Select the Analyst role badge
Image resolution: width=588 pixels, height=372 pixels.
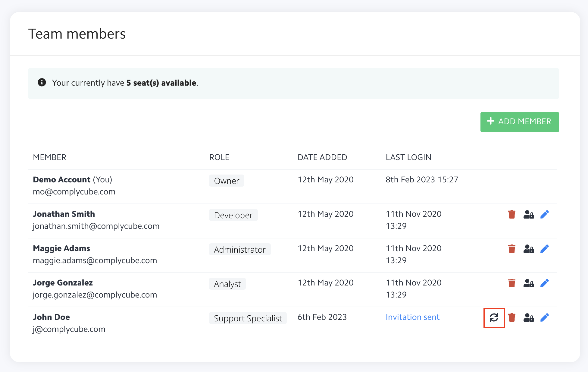(227, 284)
